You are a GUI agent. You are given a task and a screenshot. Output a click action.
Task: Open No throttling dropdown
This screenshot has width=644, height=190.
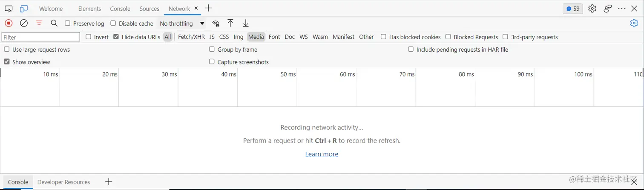[182, 23]
